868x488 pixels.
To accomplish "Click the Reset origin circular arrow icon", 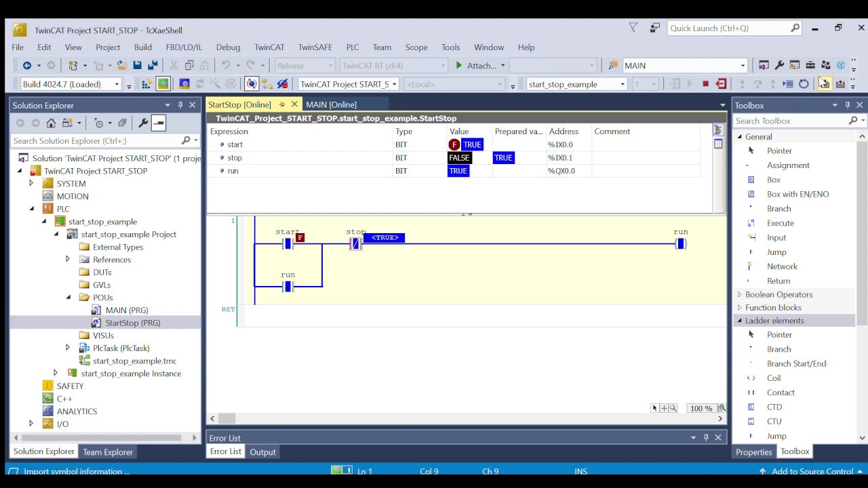I will pyautogui.click(x=804, y=84).
